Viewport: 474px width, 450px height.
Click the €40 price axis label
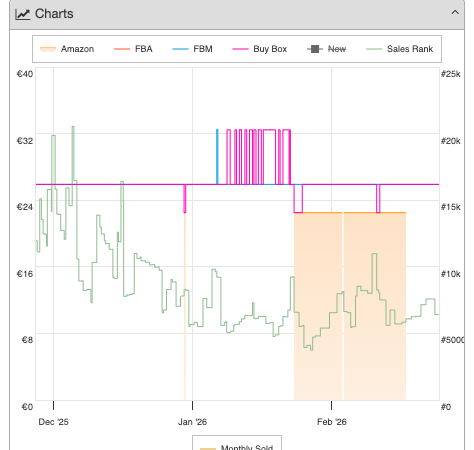coord(25,74)
